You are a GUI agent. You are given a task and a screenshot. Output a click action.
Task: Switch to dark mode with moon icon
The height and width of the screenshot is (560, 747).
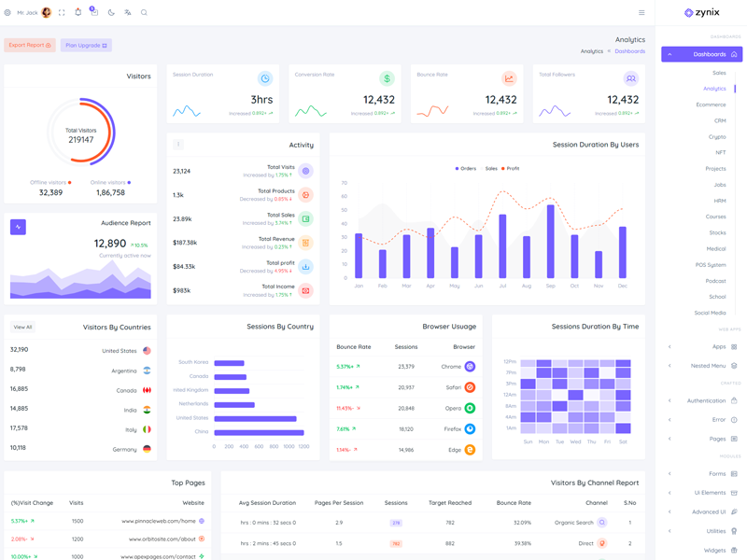(x=111, y=13)
